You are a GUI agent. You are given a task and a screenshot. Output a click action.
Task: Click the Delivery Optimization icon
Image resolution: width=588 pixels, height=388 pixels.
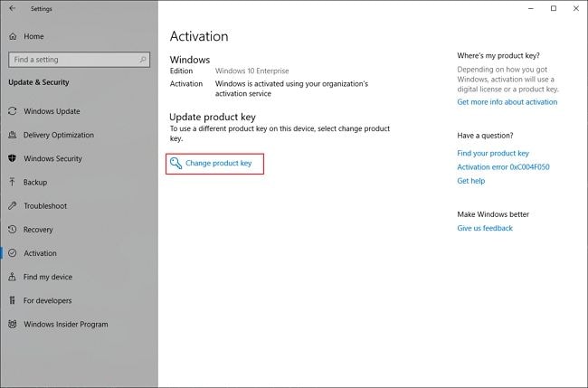click(x=13, y=135)
